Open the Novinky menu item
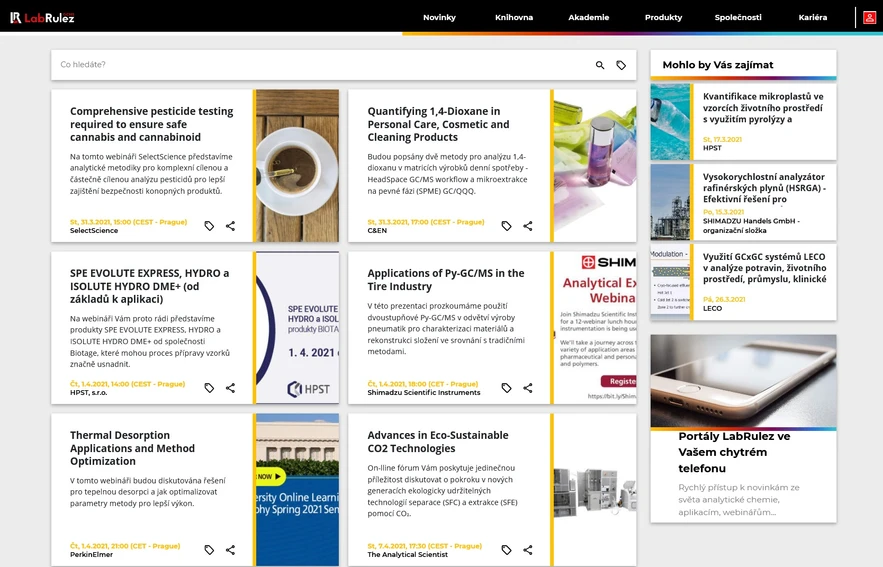The image size is (883, 567). click(x=439, y=17)
